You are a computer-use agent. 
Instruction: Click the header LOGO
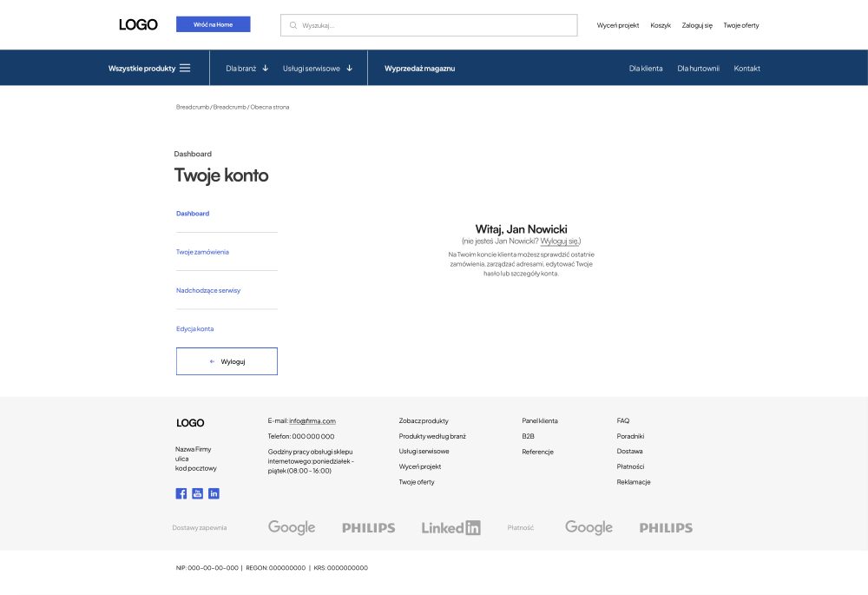(x=138, y=24)
